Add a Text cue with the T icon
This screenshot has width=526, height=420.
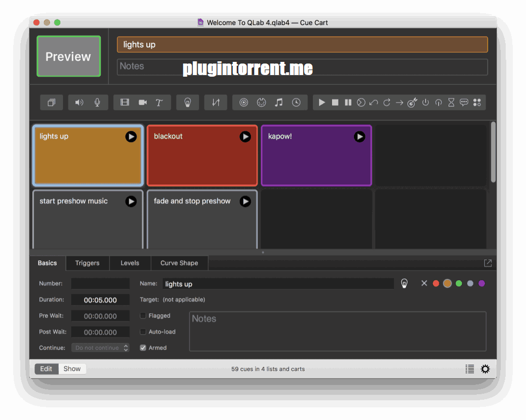159,102
